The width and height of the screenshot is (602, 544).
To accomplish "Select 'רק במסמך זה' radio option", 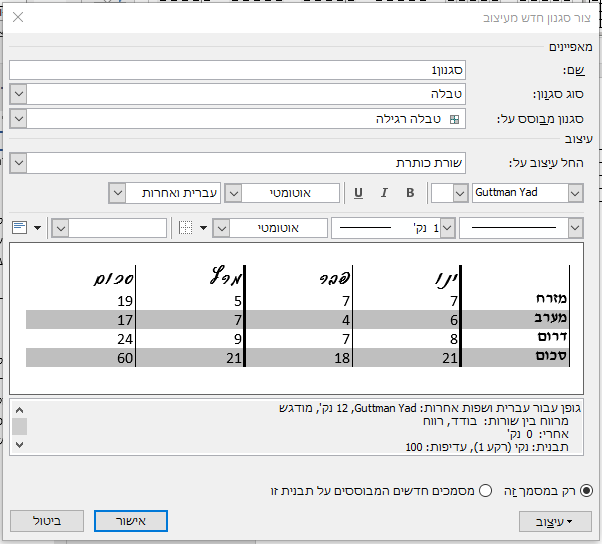I will click(x=586, y=491).
